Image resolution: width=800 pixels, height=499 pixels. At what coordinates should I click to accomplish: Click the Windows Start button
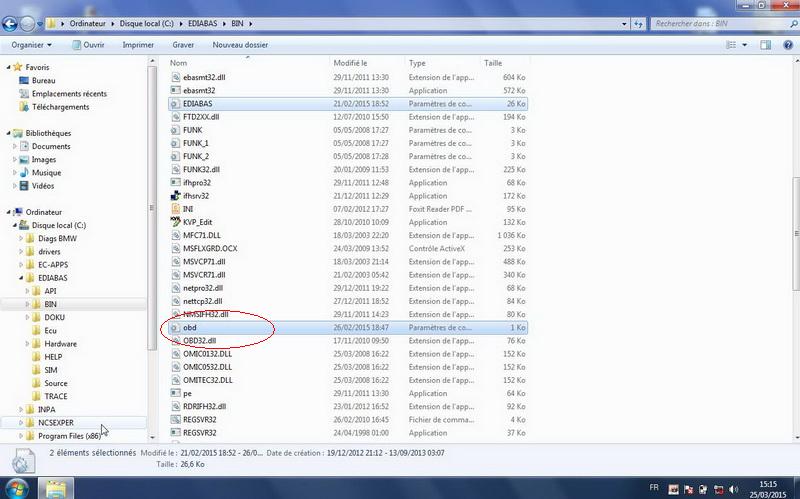pyautogui.click(x=17, y=488)
